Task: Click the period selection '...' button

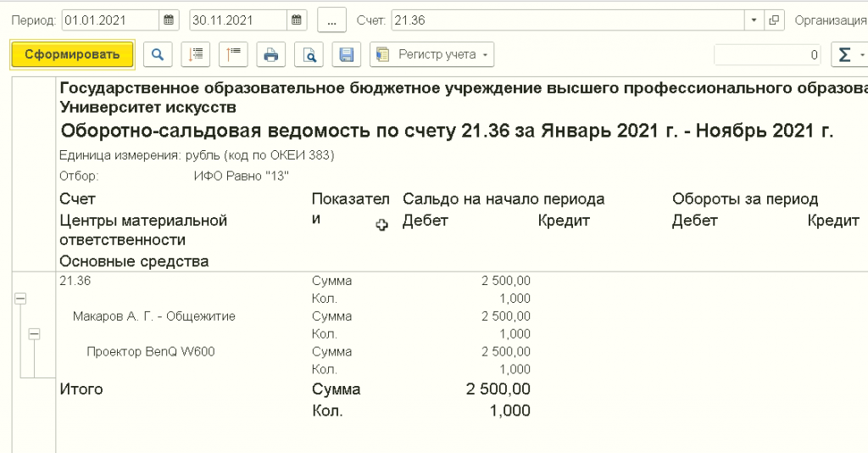Action: (x=331, y=20)
